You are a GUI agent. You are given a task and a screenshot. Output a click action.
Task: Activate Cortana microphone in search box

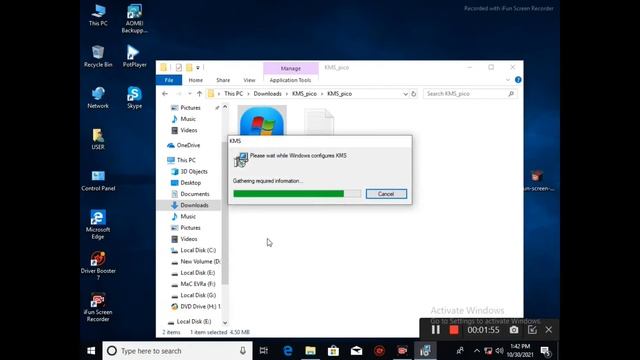click(243, 351)
